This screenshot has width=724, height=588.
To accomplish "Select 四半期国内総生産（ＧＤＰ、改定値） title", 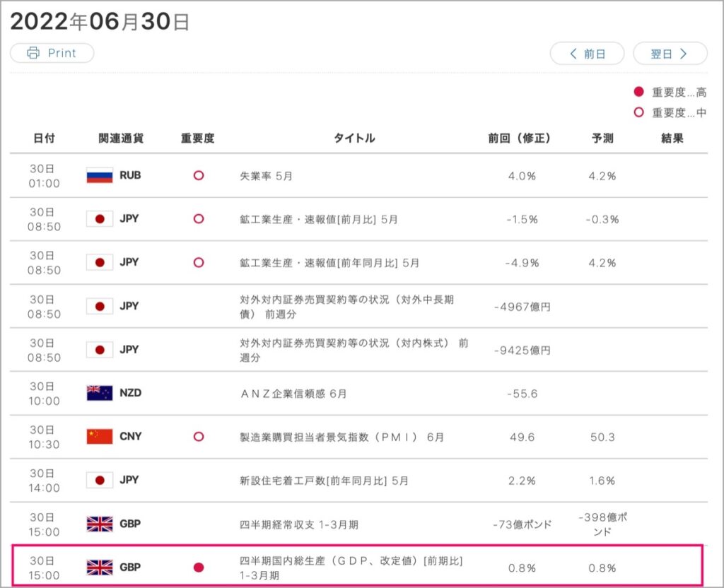I will [x=351, y=568].
